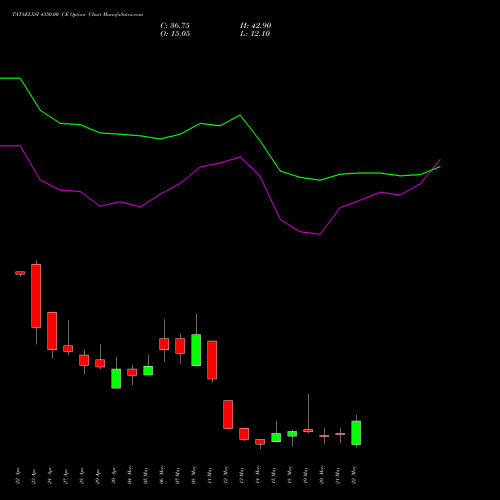Click the 24 Apr date axis label
The image size is (500, 500).
pyautogui.click(x=50, y=476)
